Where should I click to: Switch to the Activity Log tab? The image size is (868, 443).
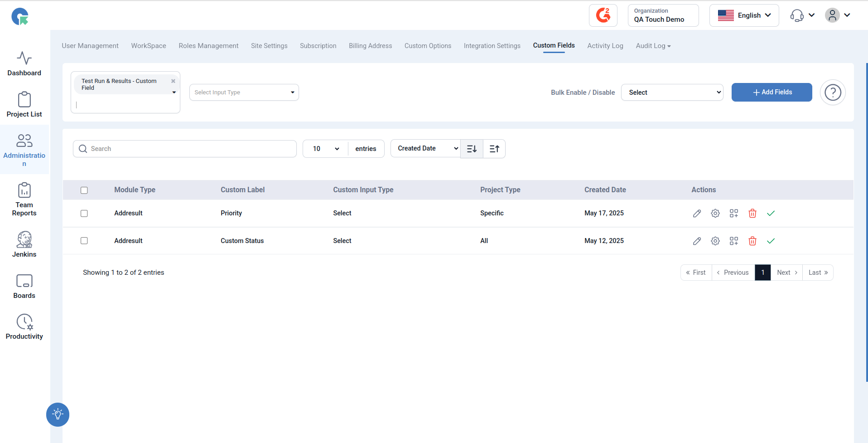[605, 46]
